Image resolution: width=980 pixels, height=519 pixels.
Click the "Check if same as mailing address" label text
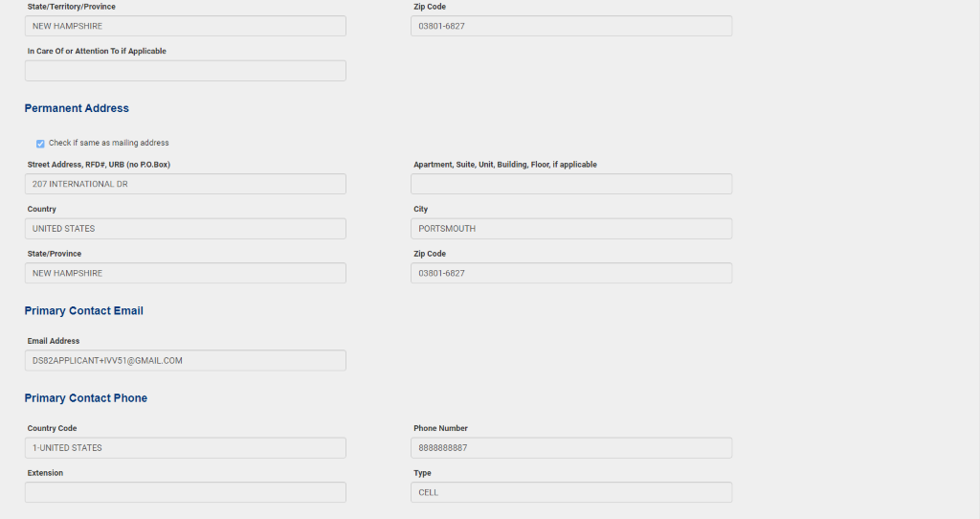(x=109, y=144)
